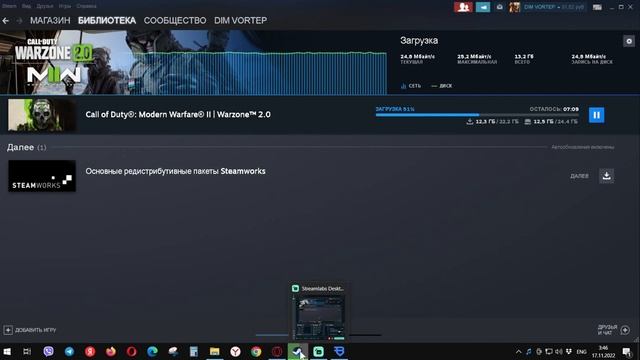The width and height of the screenshot is (640, 360).
Task: Open the Streamlabs Desktop preview thumbnail
Action: tap(320, 318)
